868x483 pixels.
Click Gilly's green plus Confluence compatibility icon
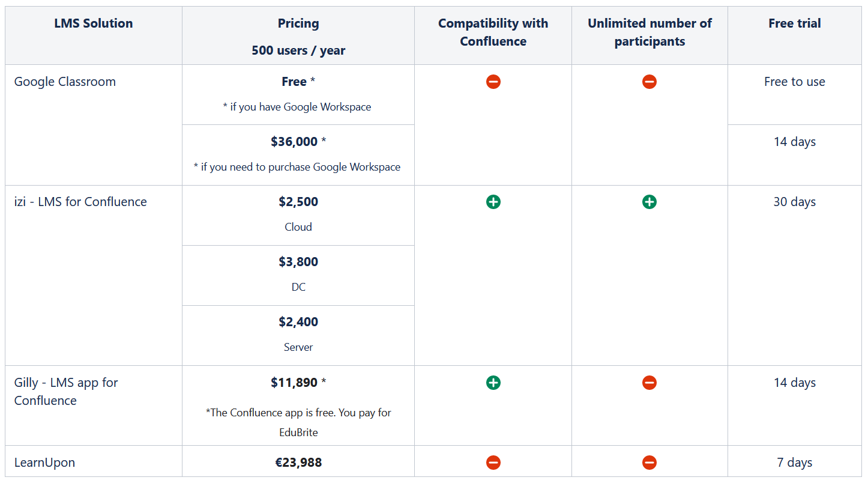tap(493, 383)
